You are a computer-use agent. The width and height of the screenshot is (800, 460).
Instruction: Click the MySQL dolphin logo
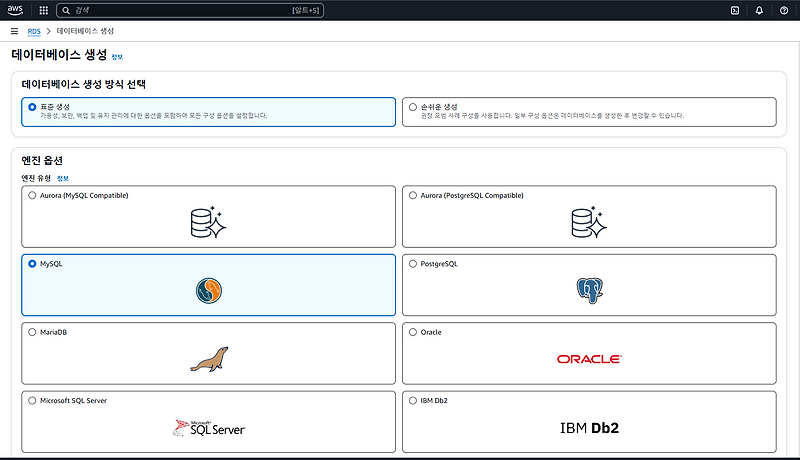tap(209, 291)
